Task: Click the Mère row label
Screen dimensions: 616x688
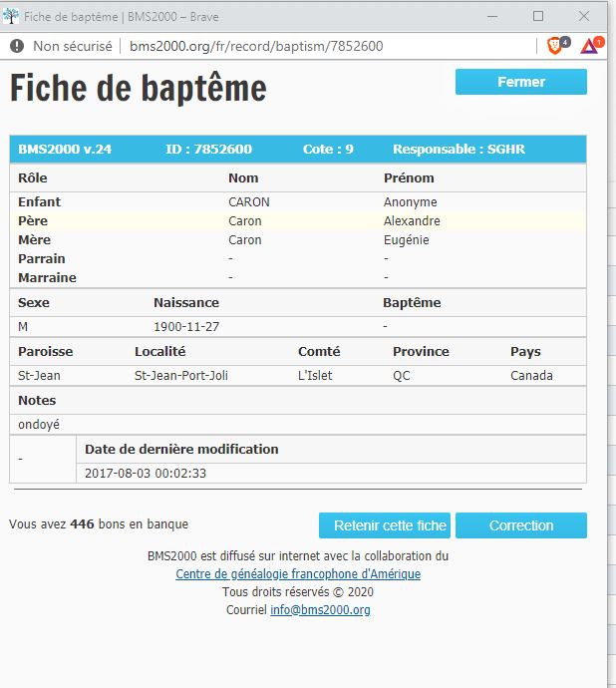Action: pyautogui.click(x=34, y=240)
